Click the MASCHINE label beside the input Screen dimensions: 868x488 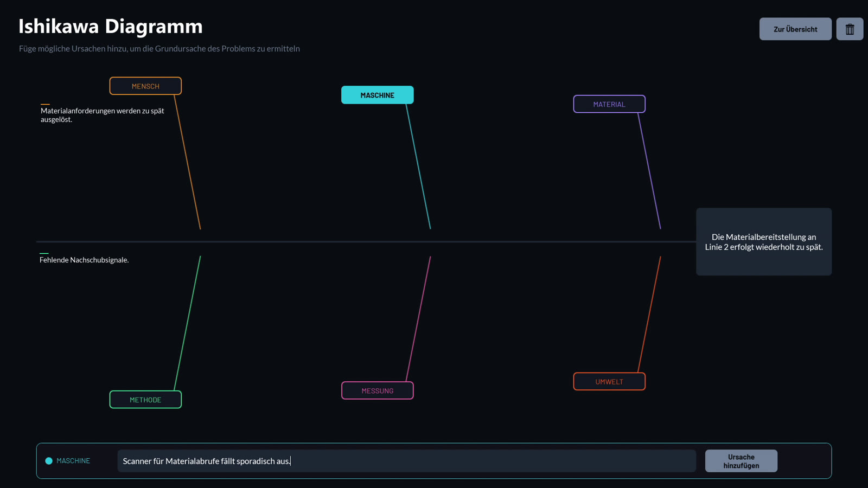tap(73, 461)
